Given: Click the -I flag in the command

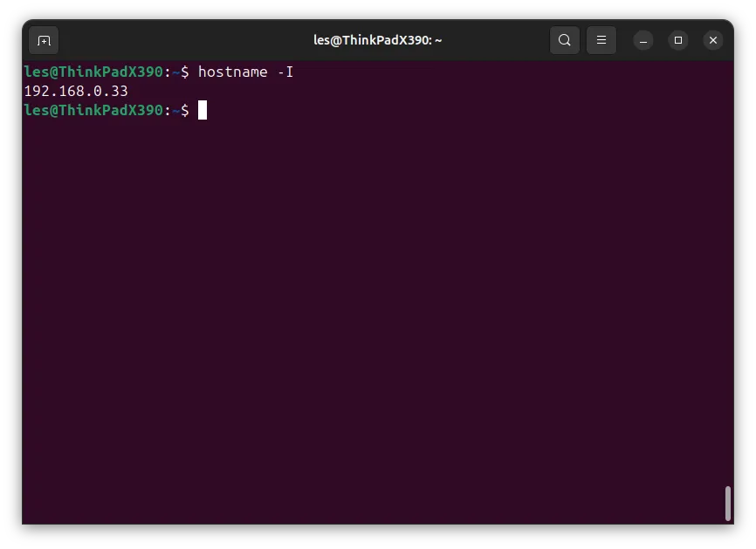Looking at the screenshot, I should pyautogui.click(x=285, y=72).
